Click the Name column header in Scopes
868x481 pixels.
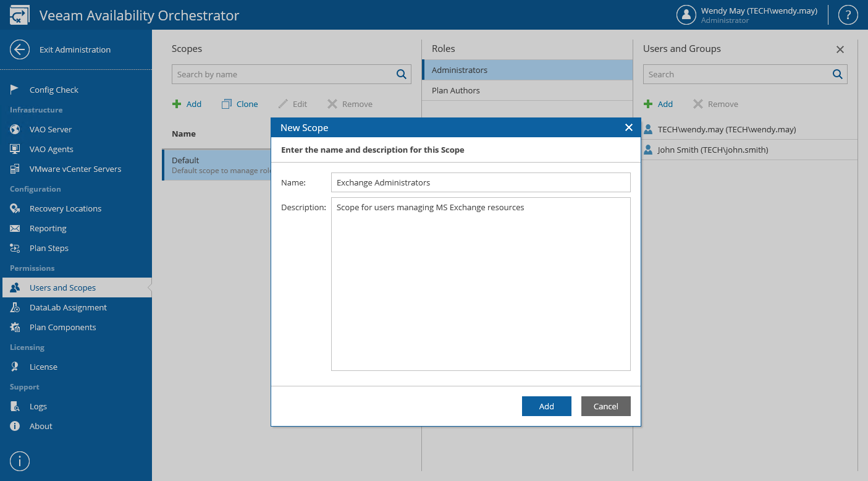[183, 134]
